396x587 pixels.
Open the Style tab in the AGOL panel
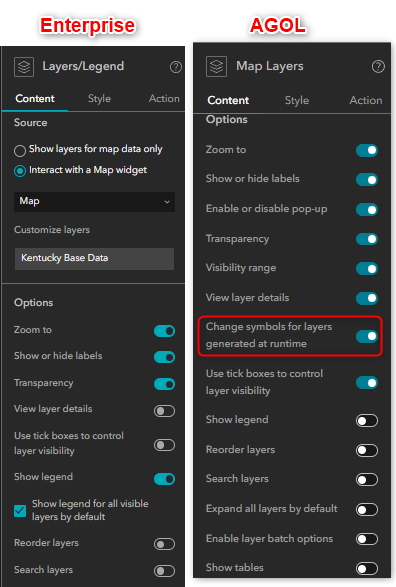297,100
